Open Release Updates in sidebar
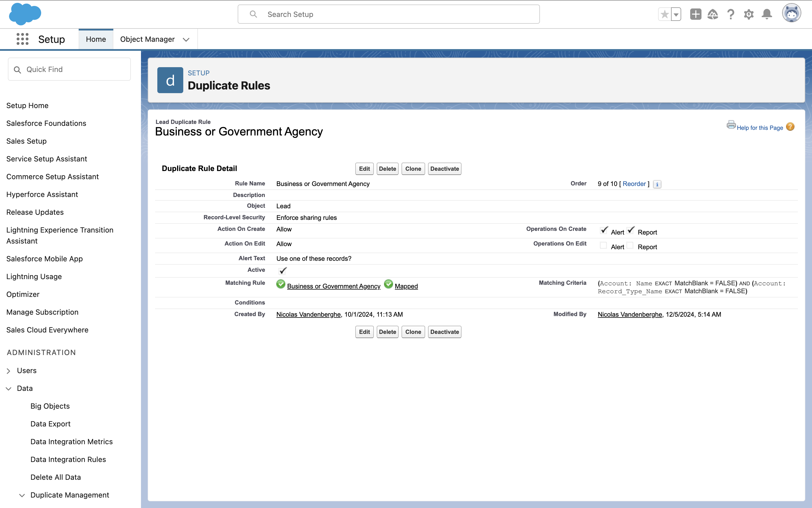The width and height of the screenshot is (812, 508). coord(35,212)
